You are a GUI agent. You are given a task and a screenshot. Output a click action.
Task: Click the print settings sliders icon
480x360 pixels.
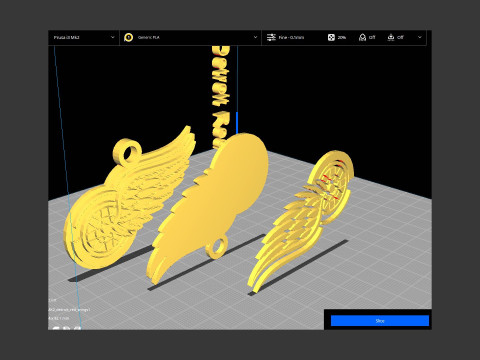[271, 37]
